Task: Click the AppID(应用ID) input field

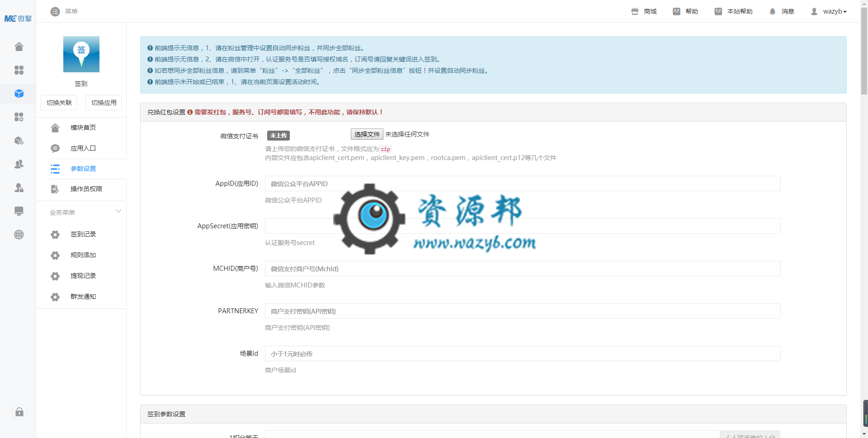Action: (x=522, y=184)
